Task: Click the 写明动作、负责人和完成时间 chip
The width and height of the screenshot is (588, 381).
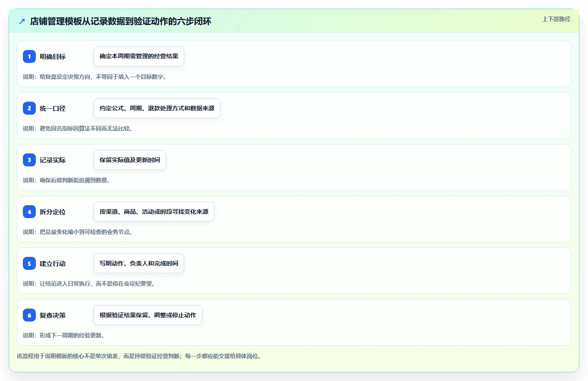Action: pos(139,263)
